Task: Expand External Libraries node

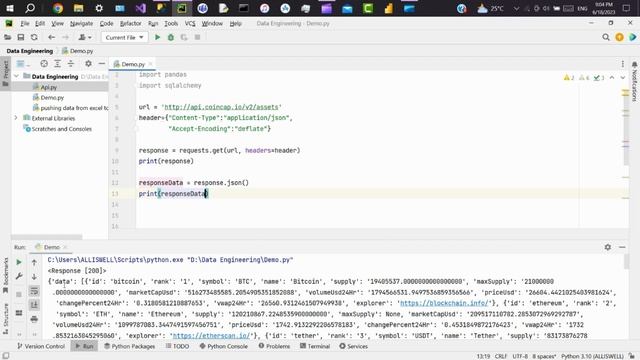Action: pyautogui.click(x=16, y=118)
